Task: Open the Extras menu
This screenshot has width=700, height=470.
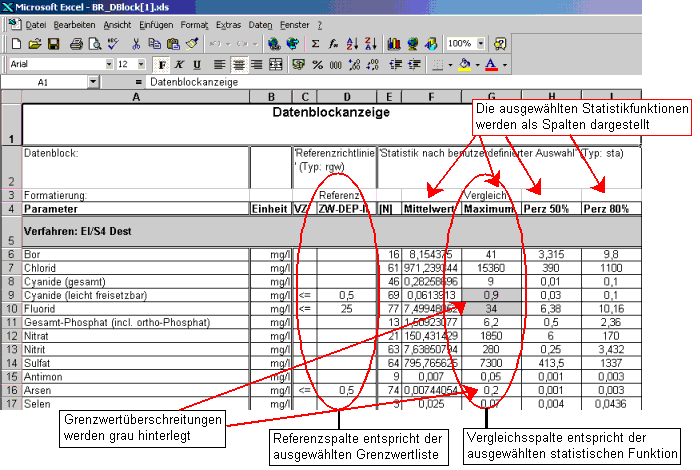Action: (x=231, y=23)
